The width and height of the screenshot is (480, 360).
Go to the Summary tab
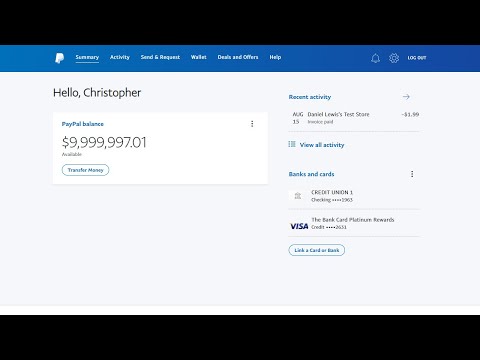(87, 57)
